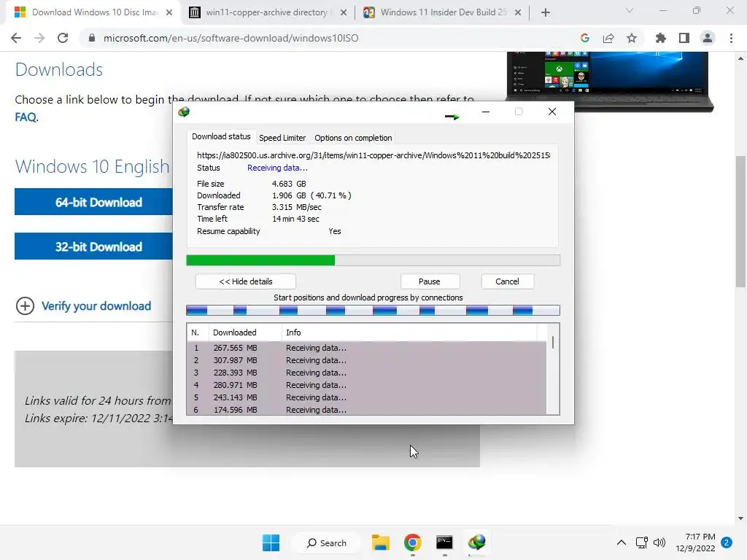Close the Download Windows 10 Disc Image tab

click(x=169, y=12)
